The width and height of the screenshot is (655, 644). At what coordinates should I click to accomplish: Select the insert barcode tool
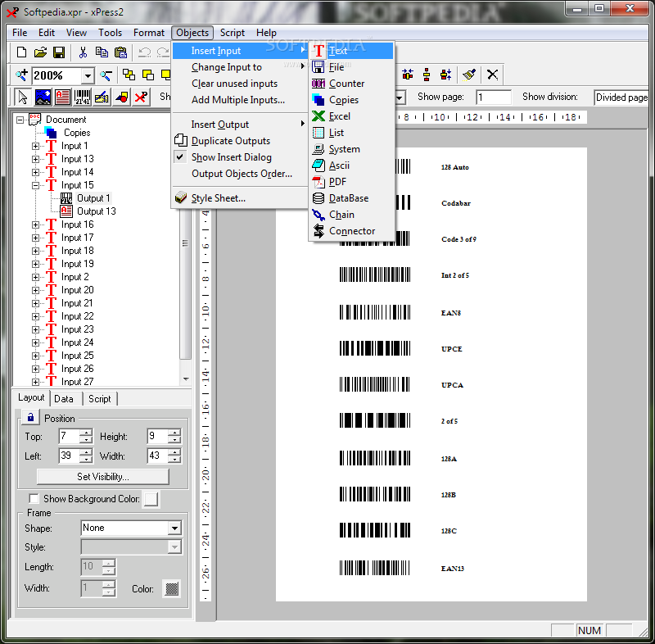(82, 97)
